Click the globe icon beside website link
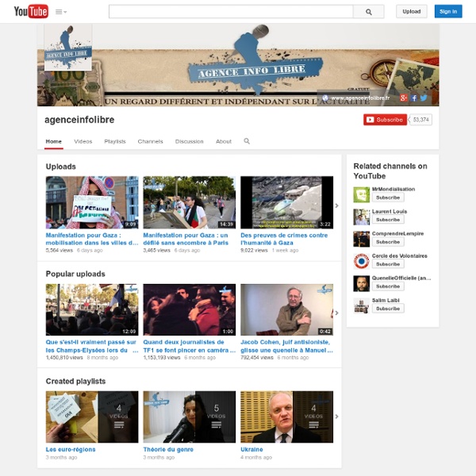Screen dimensions: 476x476 325,98
